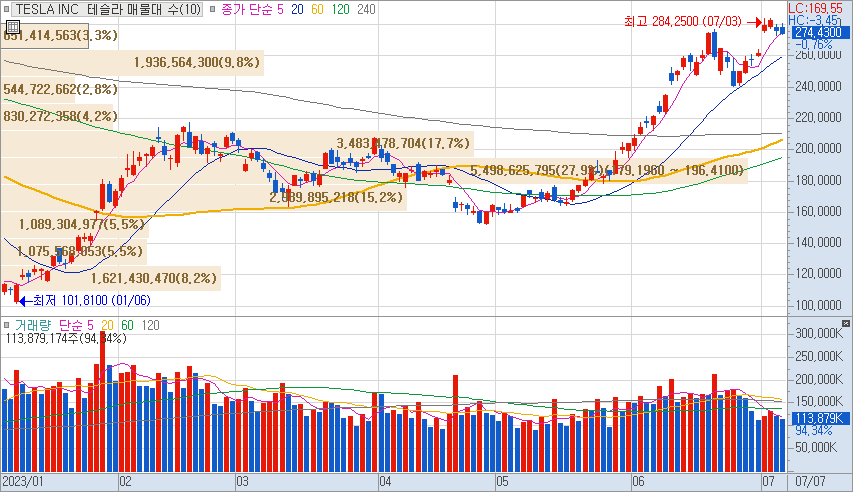Toggle the square marker before 종가 단순

pos(212,9)
